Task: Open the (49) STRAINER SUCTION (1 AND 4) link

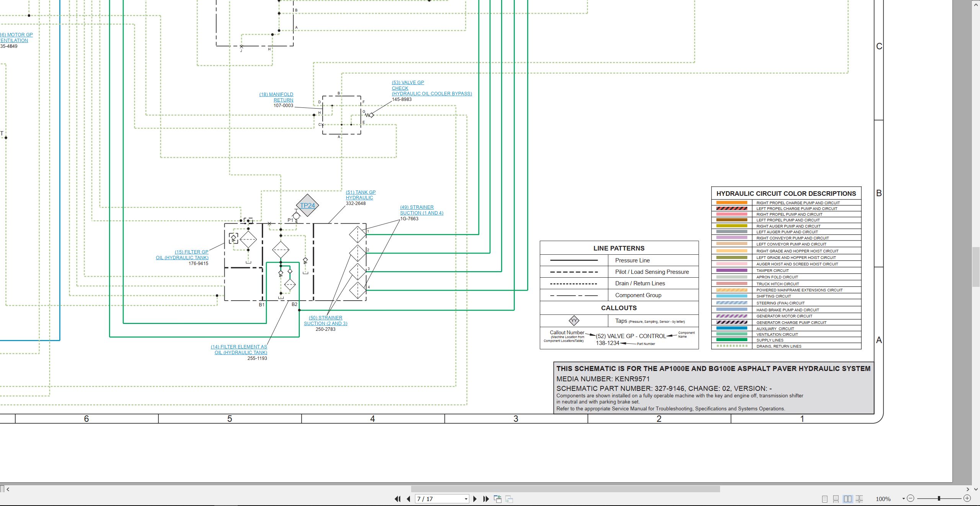Action: click(x=421, y=210)
